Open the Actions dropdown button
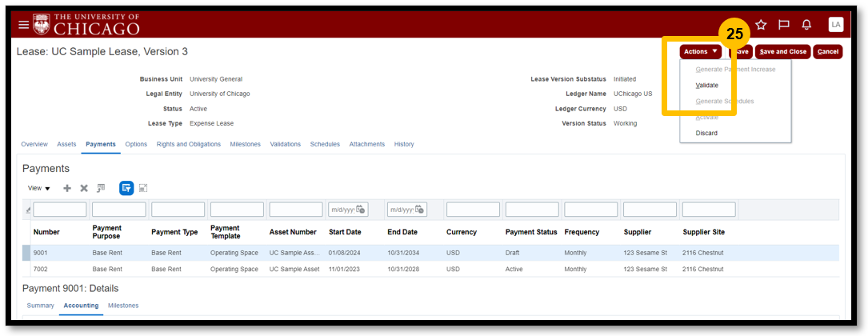This screenshot has width=868, height=336. pos(700,51)
